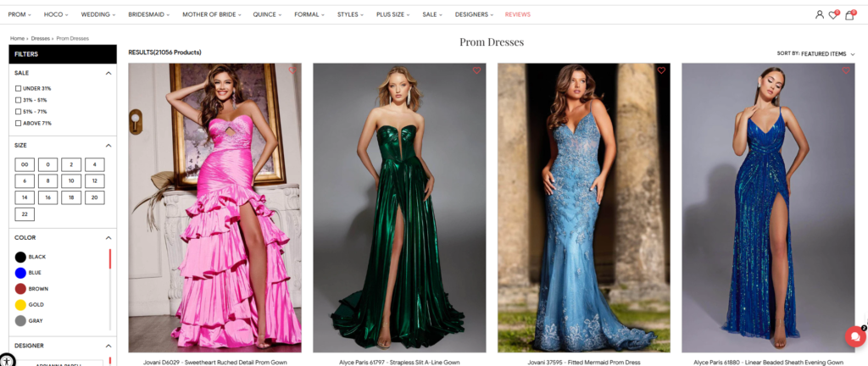View the pink ruffled gown photo

tap(214, 208)
